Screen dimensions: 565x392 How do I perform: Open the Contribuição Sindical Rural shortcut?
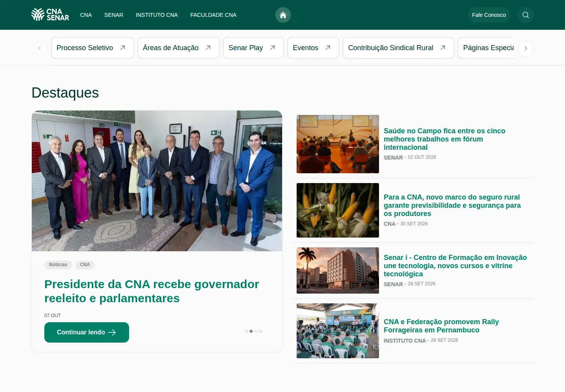click(398, 48)
